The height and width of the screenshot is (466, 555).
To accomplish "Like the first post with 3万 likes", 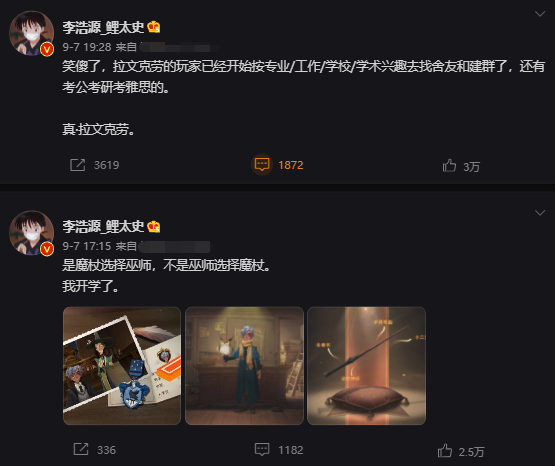I will (x=449, y=166).
